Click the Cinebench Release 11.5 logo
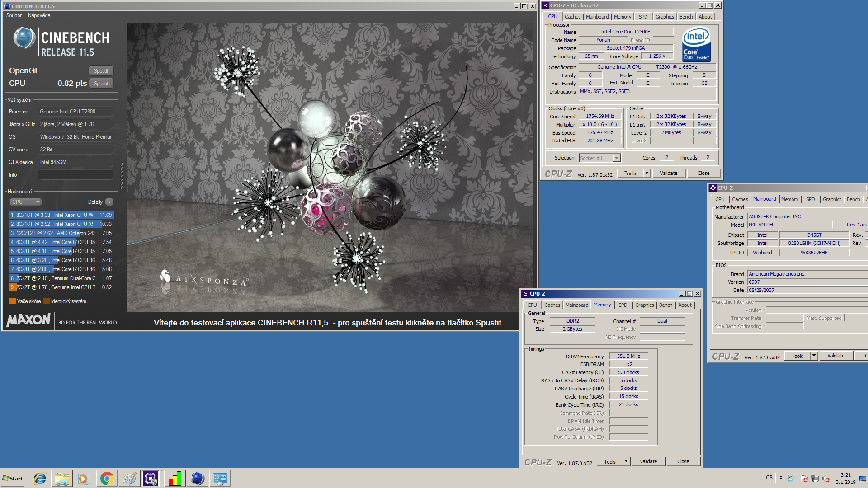Image resolution: width=868 pixels, height=488 pixels. [x=61, y=42]
